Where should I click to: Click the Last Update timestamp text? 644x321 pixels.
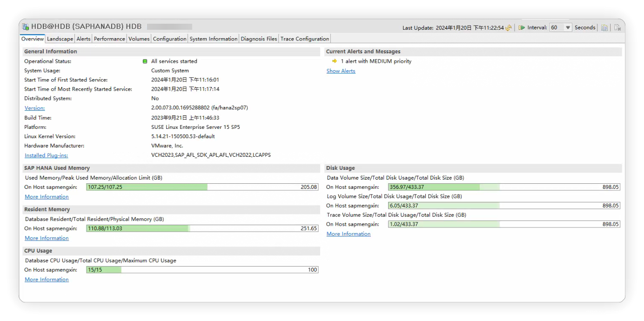(x=453, y=28)
